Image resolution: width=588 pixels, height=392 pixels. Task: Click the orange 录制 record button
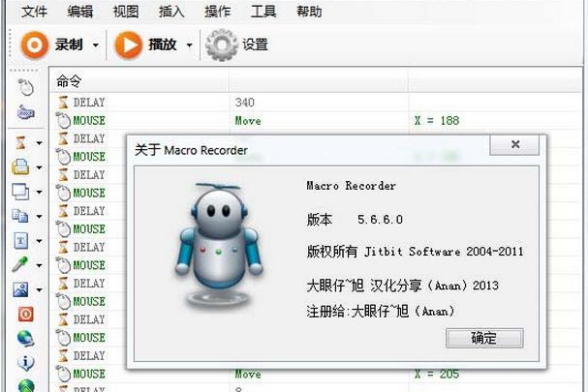[51, 45]
